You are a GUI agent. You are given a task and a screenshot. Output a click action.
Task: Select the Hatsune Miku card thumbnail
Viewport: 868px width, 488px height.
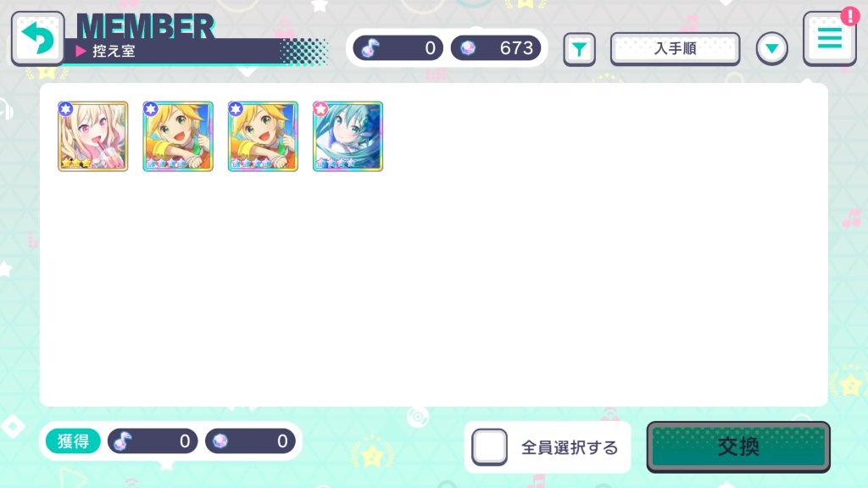[x=348, y=136]
